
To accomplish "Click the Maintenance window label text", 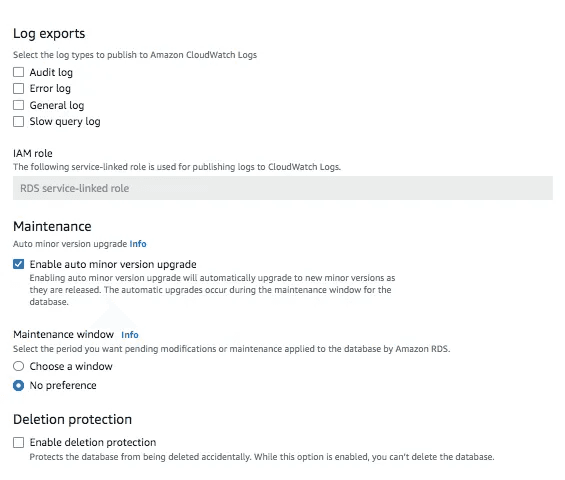I will (63, 334).
